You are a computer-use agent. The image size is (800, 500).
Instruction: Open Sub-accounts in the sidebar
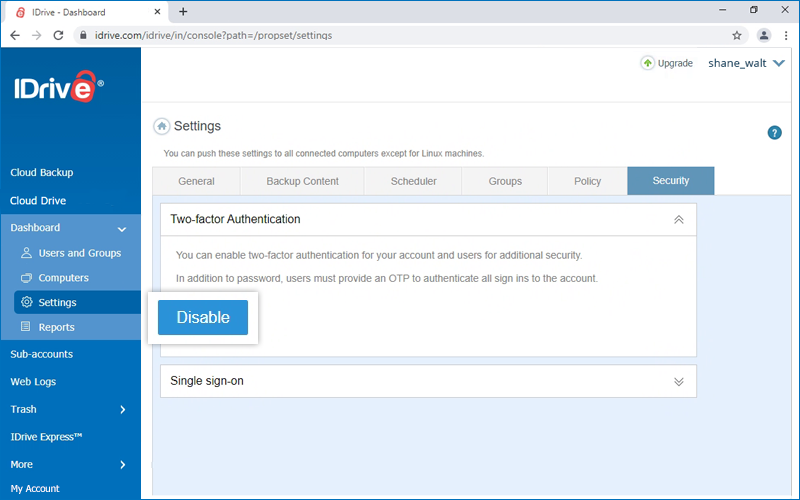point(41,354)
